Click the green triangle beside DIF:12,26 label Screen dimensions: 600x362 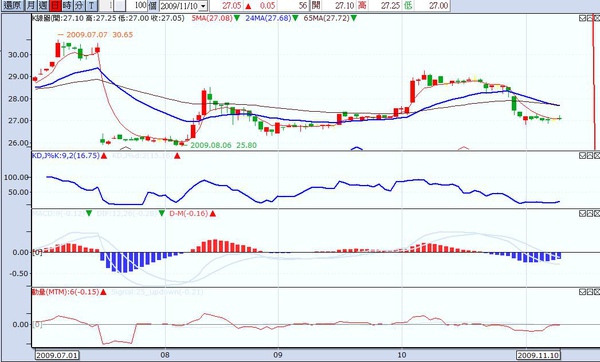coord(162,213)
